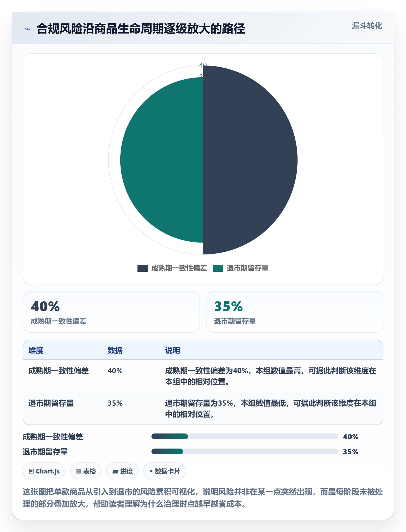The image size is (406, 532).
Task: Click the 数据卡片 diamond icon chip
Action: pos(165,471)
